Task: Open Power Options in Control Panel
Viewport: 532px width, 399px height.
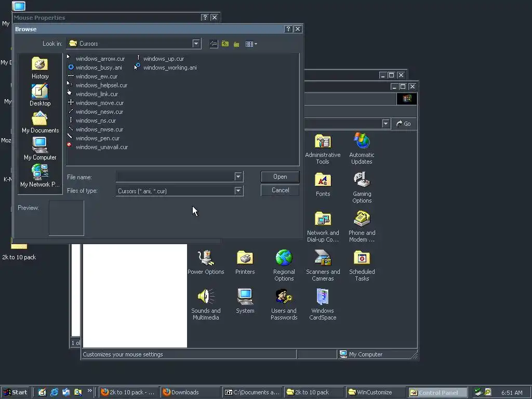Action: (x=206, y=262)
